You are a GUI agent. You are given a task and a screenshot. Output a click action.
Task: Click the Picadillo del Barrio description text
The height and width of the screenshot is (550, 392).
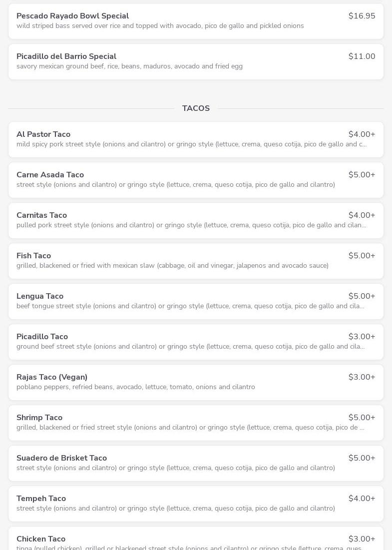(x=129, y=66)
